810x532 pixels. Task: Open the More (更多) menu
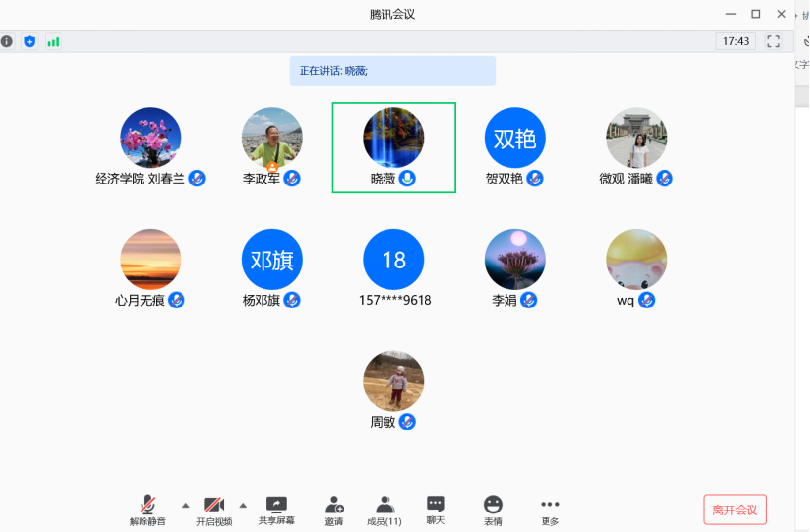click(x=550, y=510)
